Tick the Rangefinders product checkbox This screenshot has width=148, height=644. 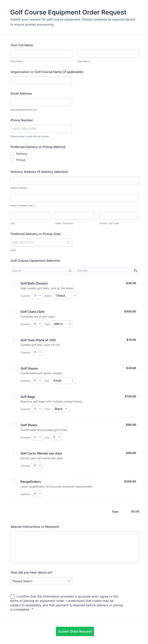(15, 481)
